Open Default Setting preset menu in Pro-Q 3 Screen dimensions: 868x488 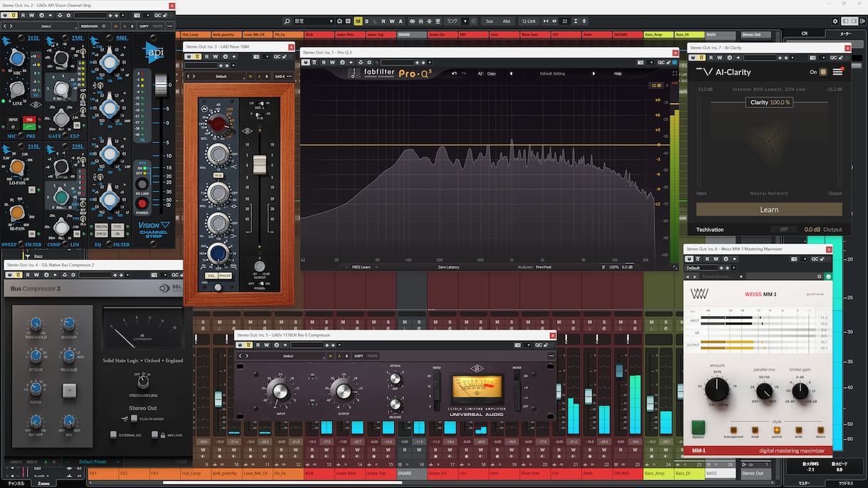pos(552,73)
